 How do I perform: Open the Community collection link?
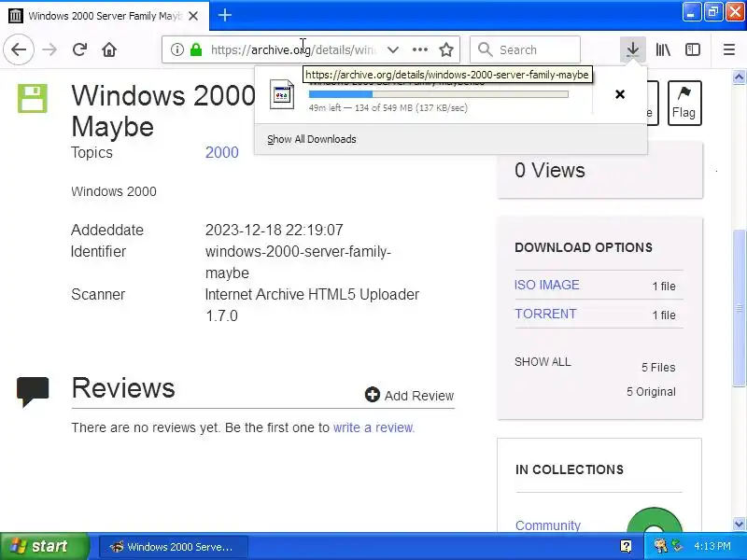[x=548, y=525]
